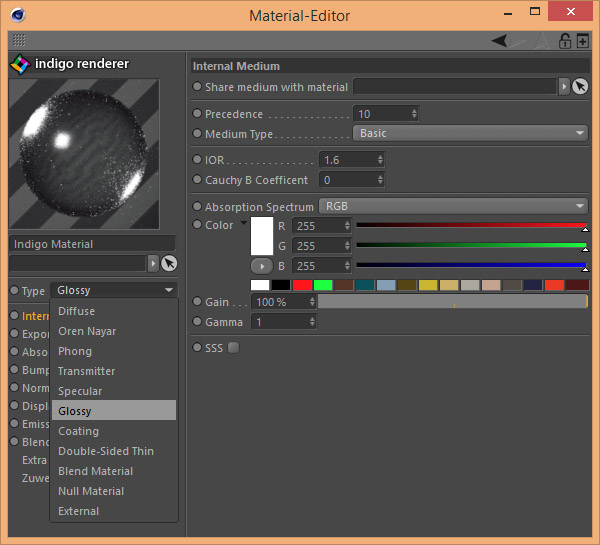
Task: Select the Null Material list entry
Action: 91,491
